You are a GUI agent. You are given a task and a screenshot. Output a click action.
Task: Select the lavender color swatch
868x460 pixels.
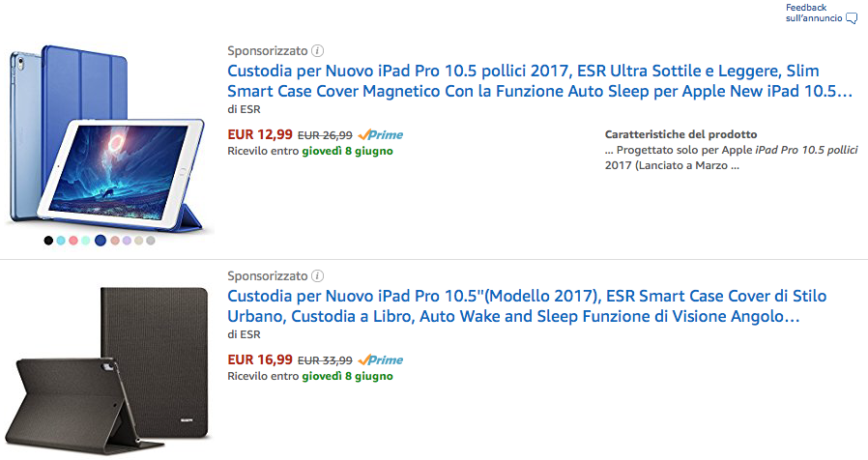point(127,241)
